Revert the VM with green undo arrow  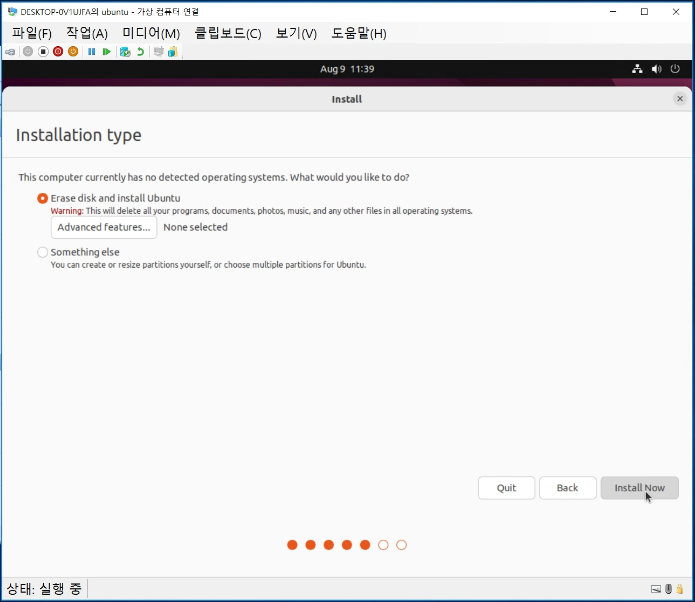tap(141, 52)
